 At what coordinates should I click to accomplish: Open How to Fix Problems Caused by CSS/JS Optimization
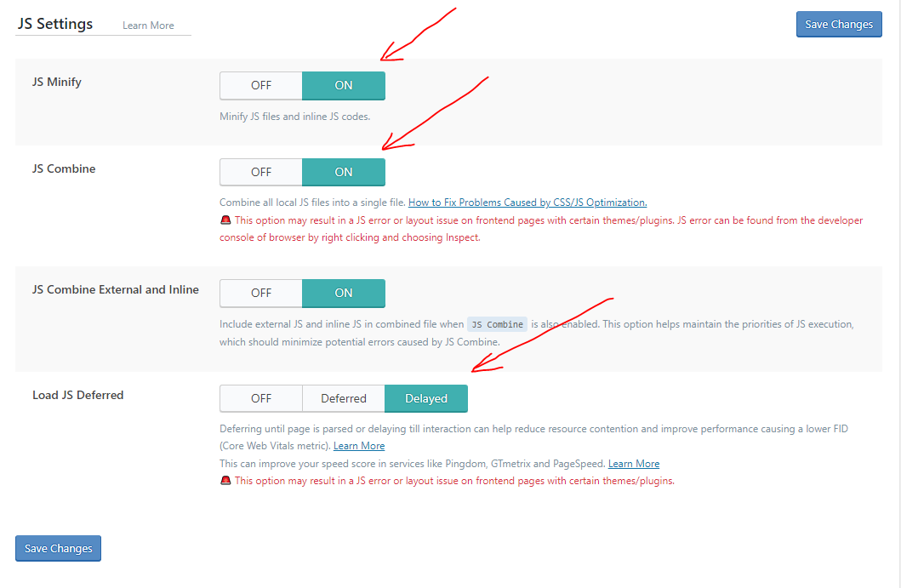click(x=527, y=203)
